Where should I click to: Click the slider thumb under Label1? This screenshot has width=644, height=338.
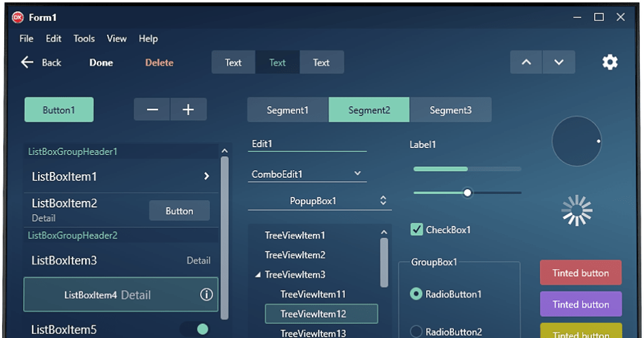467,193
